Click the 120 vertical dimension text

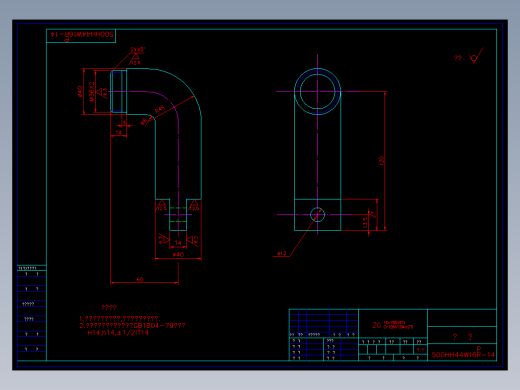tap(382, 161)
